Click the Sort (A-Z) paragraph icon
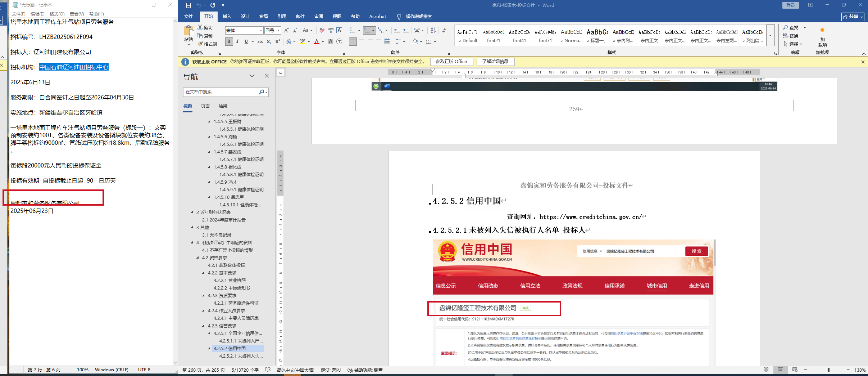This screenshot has width=868, height=376. (433, 31)
